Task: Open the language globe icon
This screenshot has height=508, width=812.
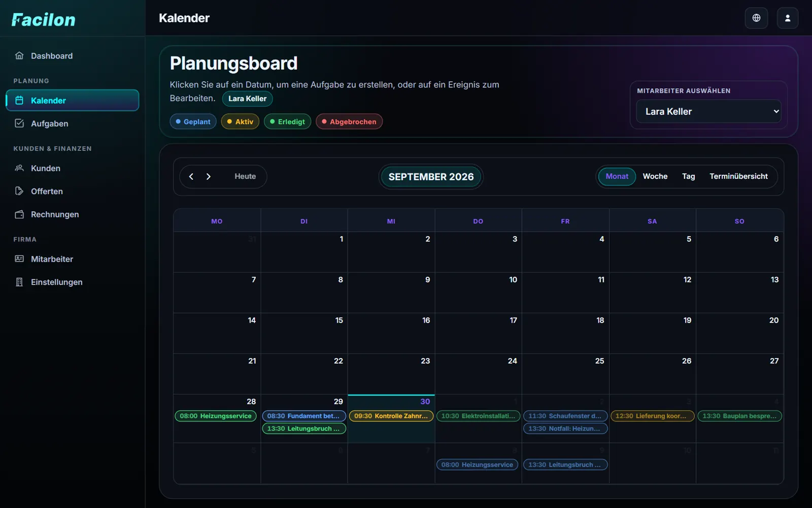Action: pyautogui.click(x=756, y=18)
